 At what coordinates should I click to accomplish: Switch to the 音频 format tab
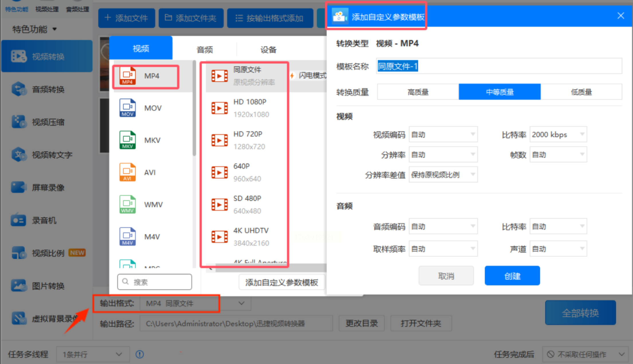click(x=205, y=50)
